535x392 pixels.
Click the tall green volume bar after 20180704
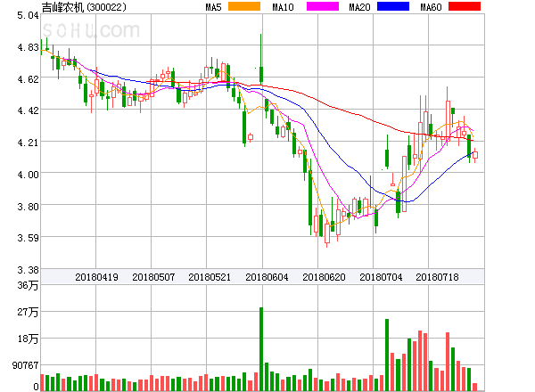387,355
